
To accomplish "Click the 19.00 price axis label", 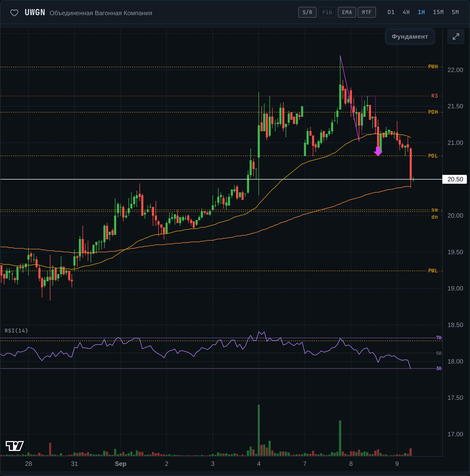I will click(455, 288).
